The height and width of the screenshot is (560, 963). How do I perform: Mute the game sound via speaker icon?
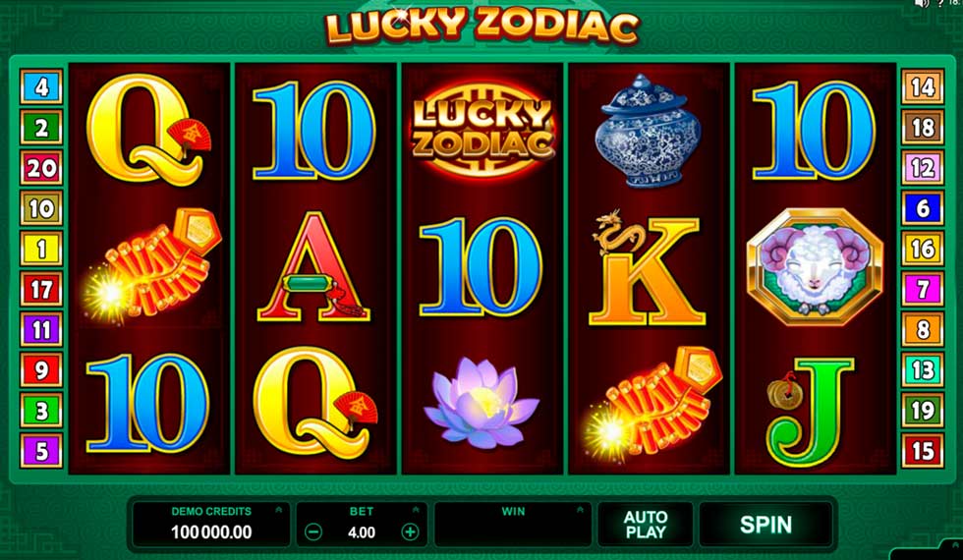(x=922, y=4)
